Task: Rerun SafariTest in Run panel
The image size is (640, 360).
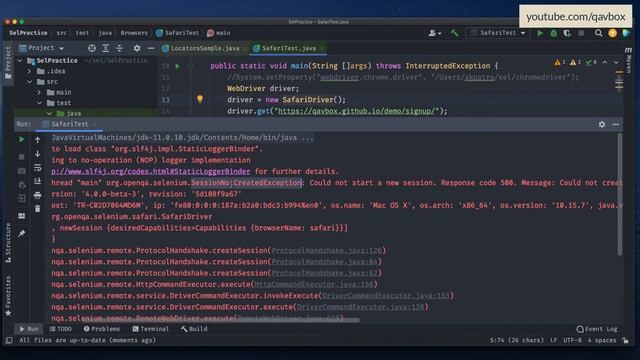Action: (x=22, y=140)
